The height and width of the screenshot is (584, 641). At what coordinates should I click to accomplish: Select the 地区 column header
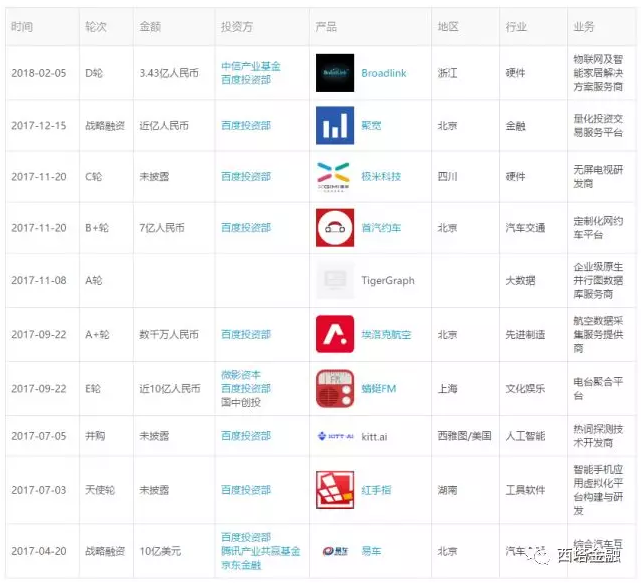(448, 27)
